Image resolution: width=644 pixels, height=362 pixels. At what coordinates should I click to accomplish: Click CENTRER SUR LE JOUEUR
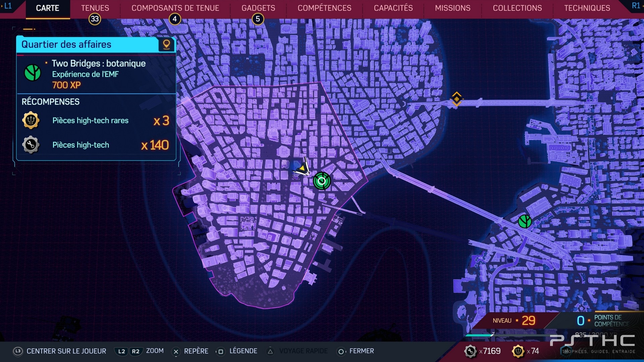pos(66,351)
